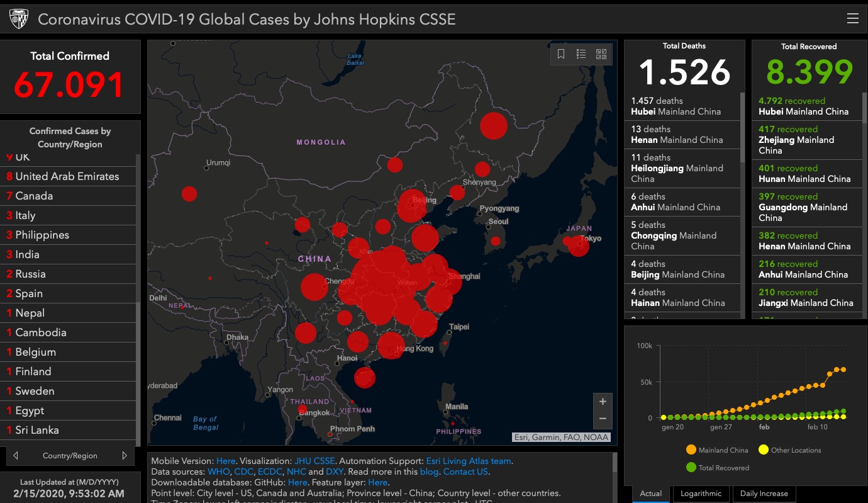The image size is (868, 503).
Task: Select Jiangxi 210 recovered row
Action: point(807,297)
